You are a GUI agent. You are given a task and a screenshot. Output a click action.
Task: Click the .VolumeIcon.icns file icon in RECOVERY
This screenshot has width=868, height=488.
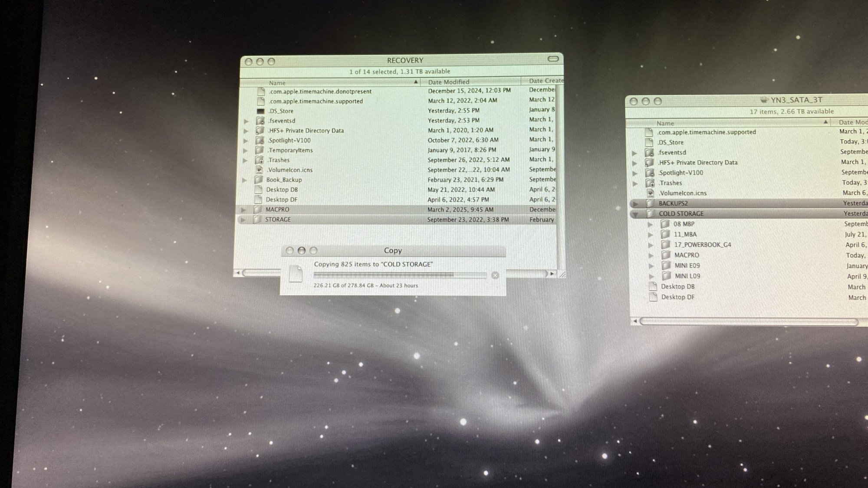point(260,170)
